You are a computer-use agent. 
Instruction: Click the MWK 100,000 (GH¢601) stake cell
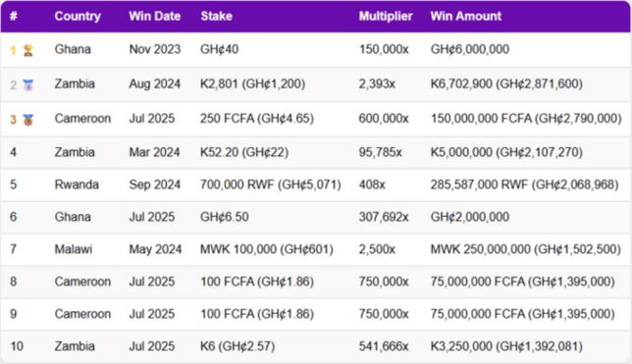266,249
